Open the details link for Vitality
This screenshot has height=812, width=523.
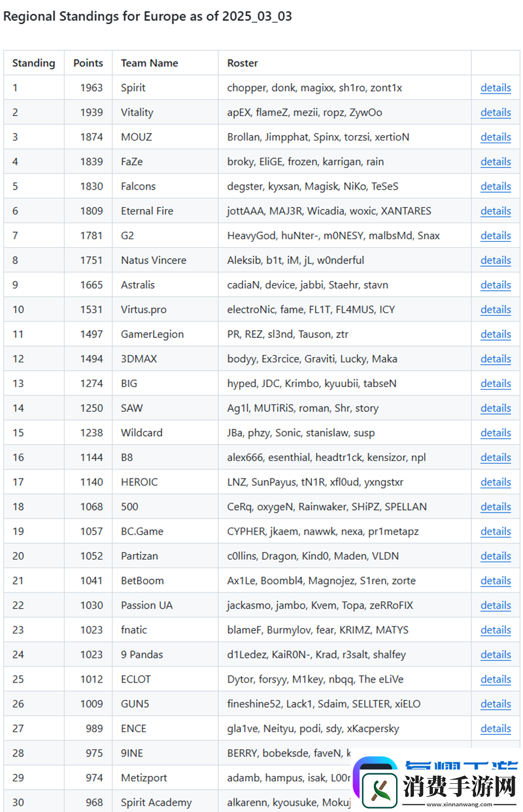click(496, 112)
